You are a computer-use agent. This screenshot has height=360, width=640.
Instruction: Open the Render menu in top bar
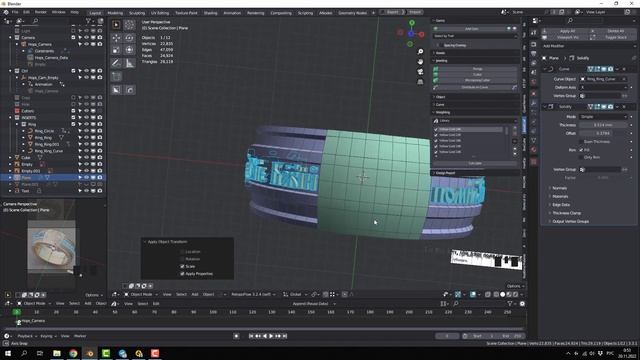pyautogui.click(x=40, y=12)
